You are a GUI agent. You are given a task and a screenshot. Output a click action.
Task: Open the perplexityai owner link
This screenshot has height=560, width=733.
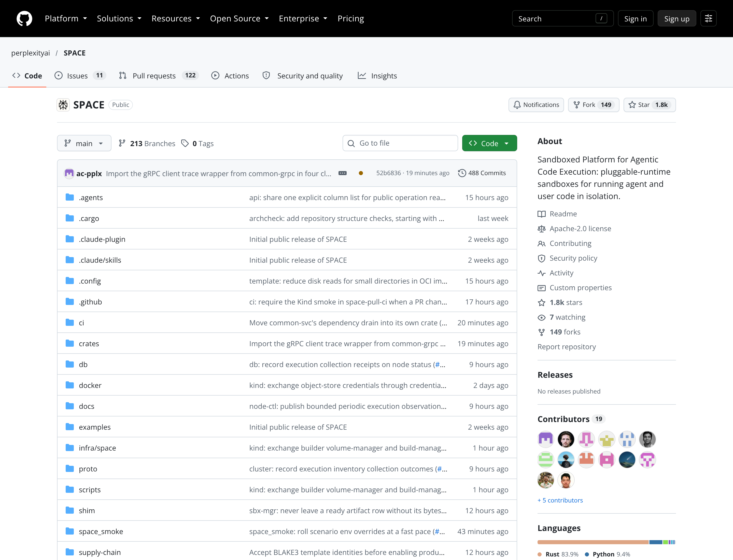click(x=30, y=53)
